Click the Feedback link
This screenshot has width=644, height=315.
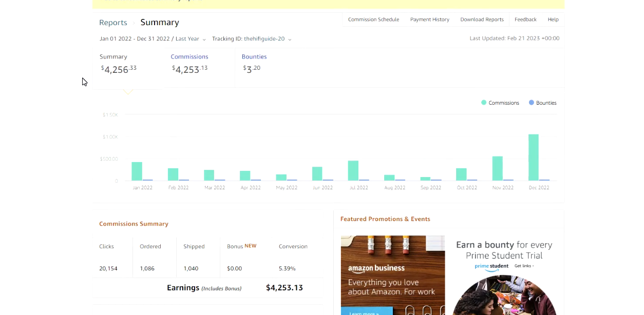click(525, 19)
